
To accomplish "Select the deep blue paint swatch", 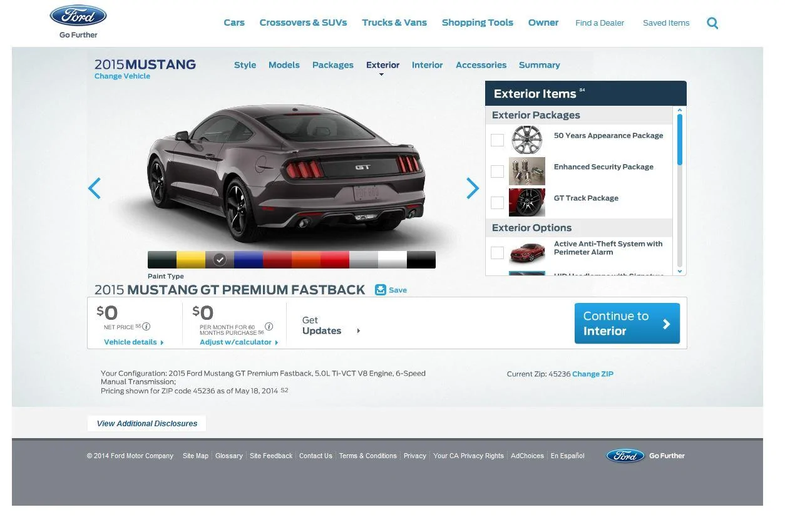I will (249, 260).
